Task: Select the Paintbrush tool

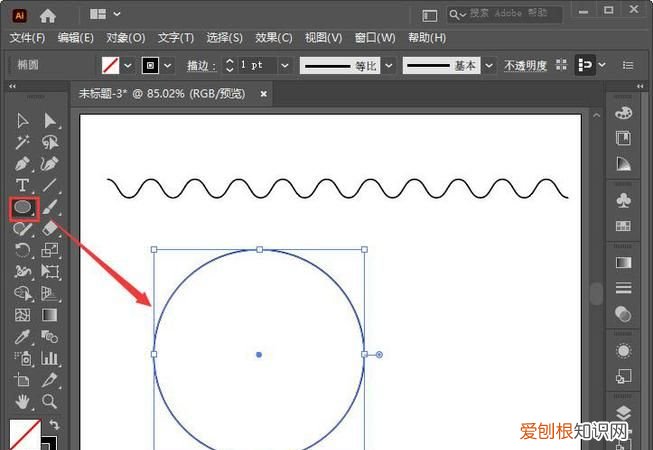Action: [x=50, y=207]
